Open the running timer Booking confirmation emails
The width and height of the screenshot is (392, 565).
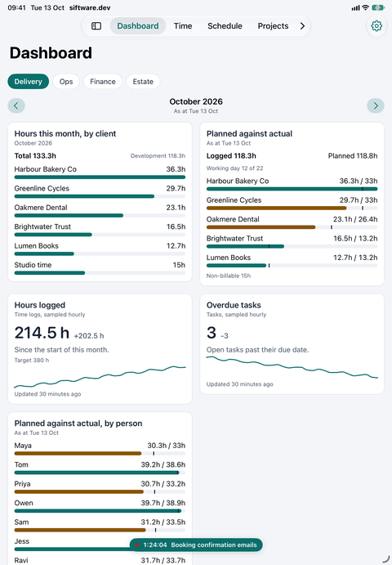coord(196,545)
